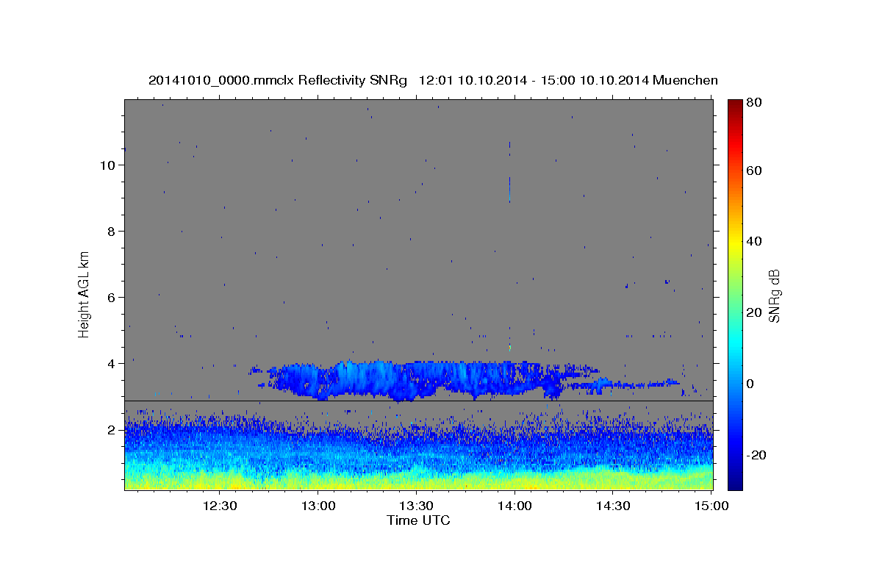The width and height of the screenshot is (882, 588).
Task: Click the 14:30 time tick label
Action: click(x=613, y=506)
